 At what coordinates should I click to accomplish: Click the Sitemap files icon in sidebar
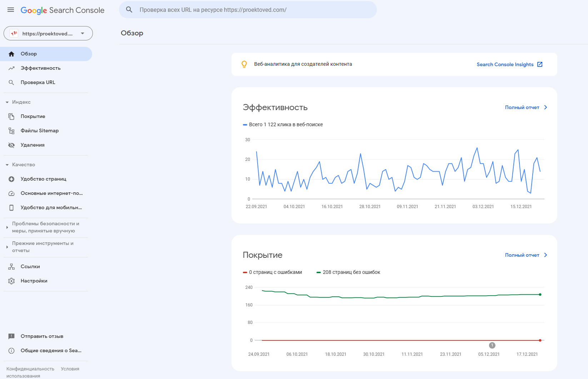11,131
